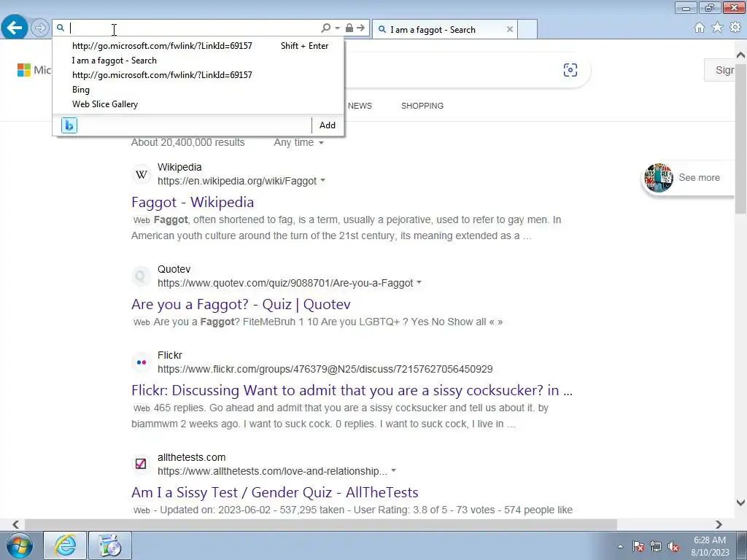Open the address bar autocomplete dropdown arrow
The width and height of the screenshot is (747, 560).
tap(337, 28)
